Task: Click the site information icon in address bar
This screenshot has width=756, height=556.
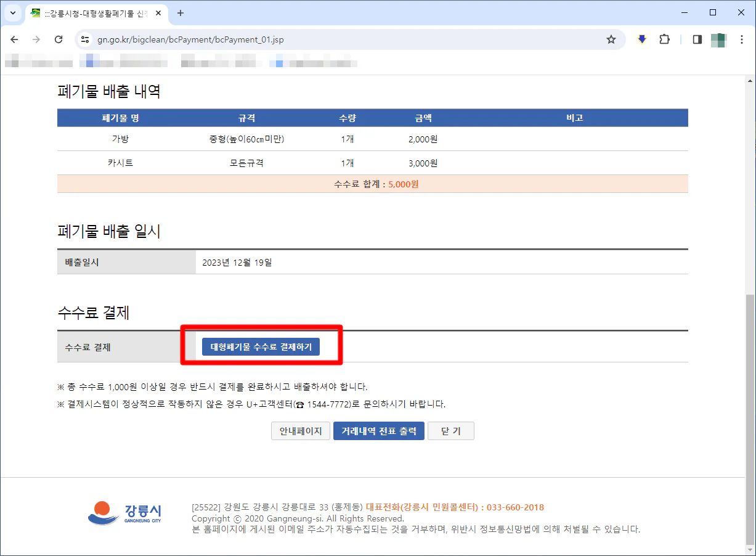Action: pos(86,39)
